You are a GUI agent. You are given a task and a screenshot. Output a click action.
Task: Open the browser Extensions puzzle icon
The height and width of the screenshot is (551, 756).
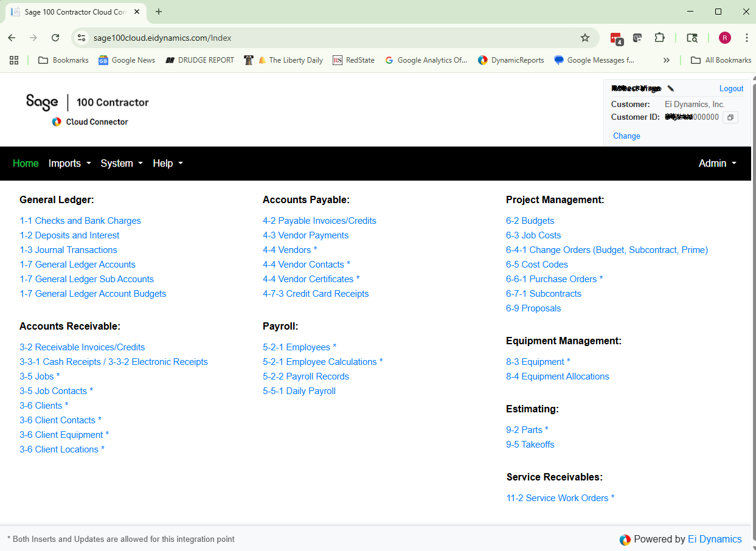659,38
